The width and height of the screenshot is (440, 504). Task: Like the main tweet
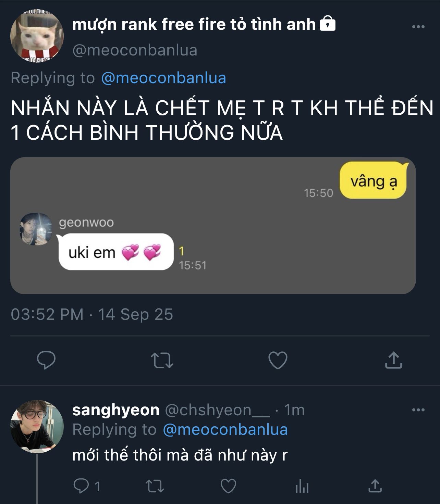tap(278, 360)
